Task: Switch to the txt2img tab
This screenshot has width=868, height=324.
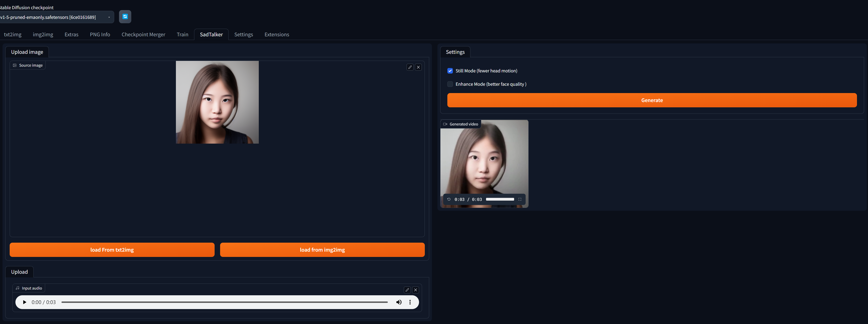Action: (13, 34)
